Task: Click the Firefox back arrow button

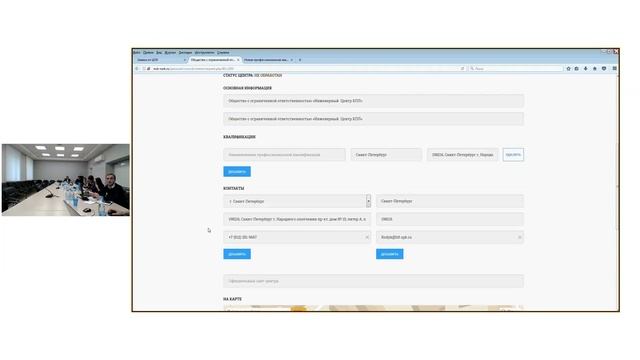Action: (x=138, y=69)
